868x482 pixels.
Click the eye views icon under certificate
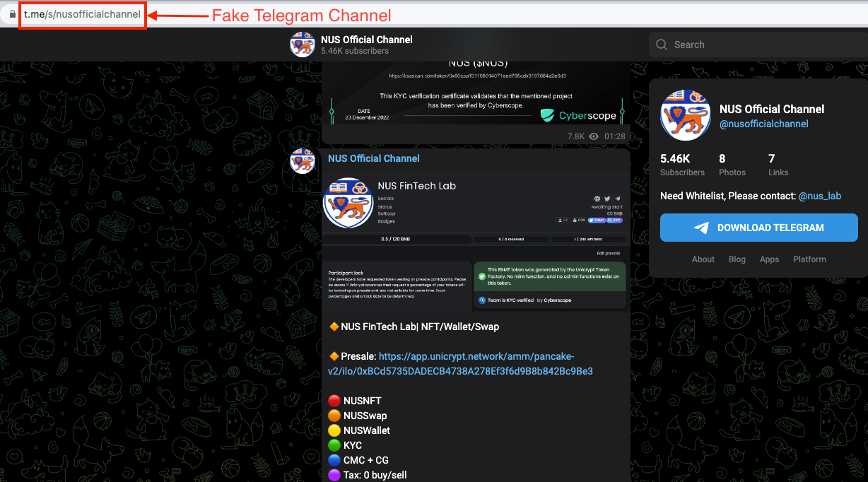click(x=594, y=136)
